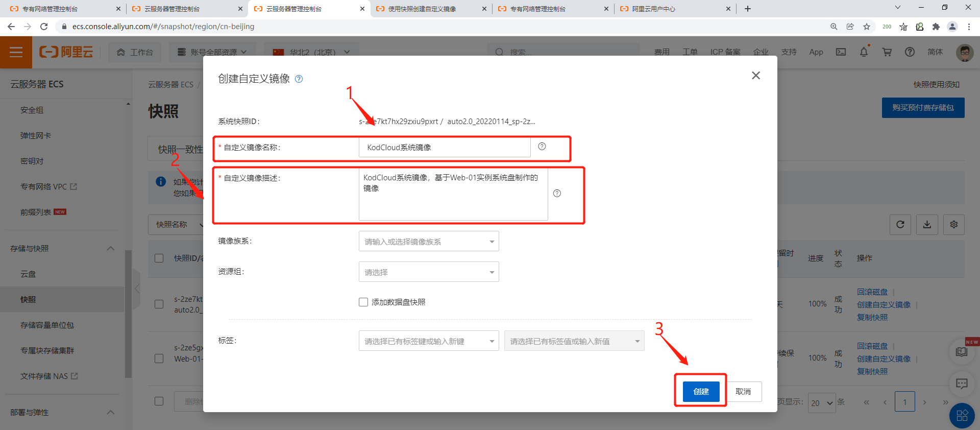The image size is (980, 430).
Task: Select 云盘 in sidebar
Action: (x=28, y=274)
